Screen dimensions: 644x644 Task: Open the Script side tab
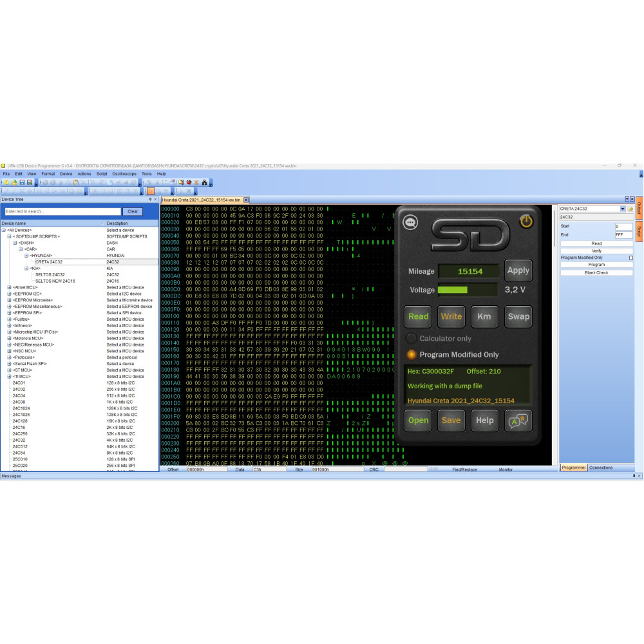click(639, 232)
